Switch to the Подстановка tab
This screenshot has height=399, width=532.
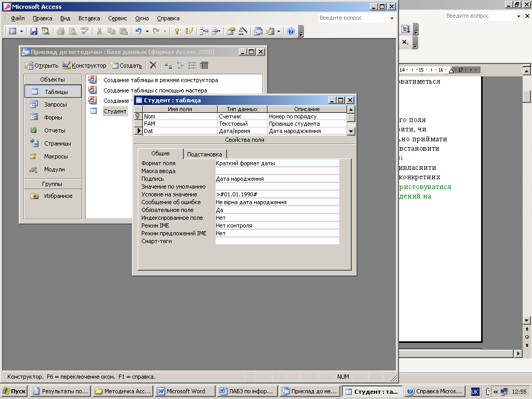205,154
